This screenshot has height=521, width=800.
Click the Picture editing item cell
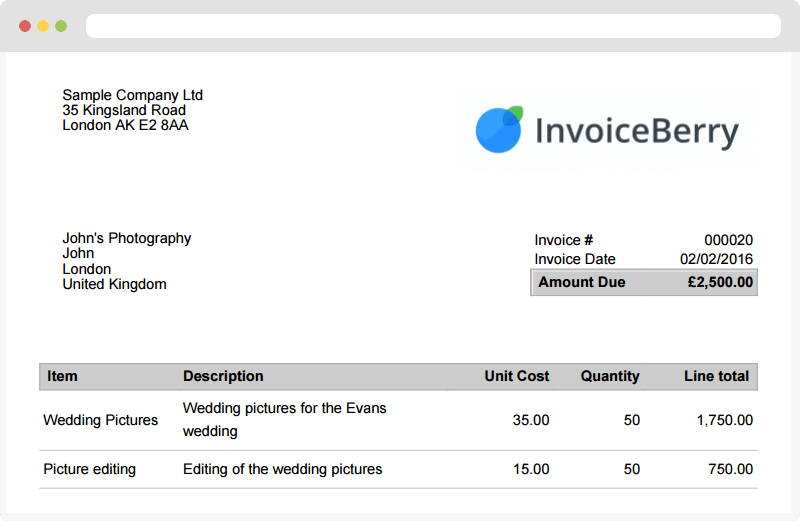[89, 469]
